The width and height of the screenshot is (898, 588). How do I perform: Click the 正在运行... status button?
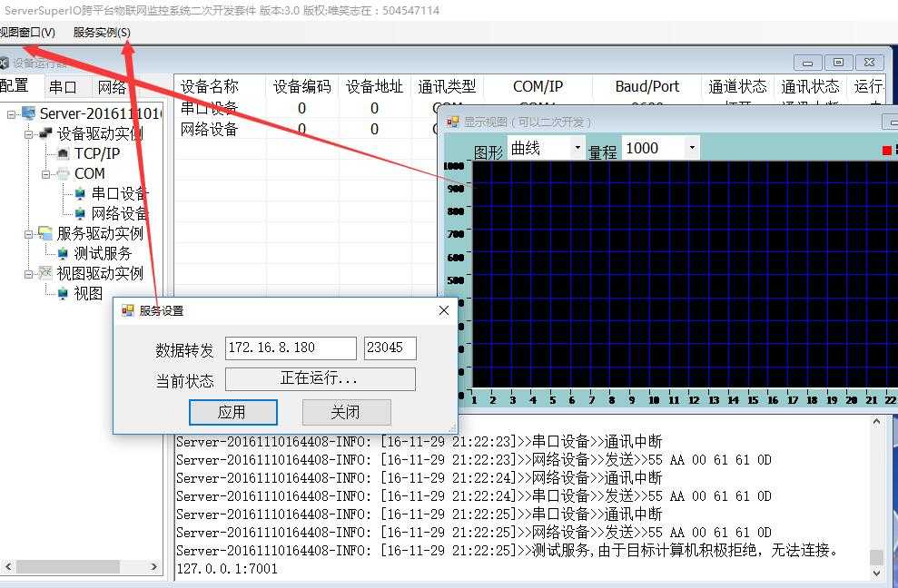pyautogui.click(x=321, y=378)
